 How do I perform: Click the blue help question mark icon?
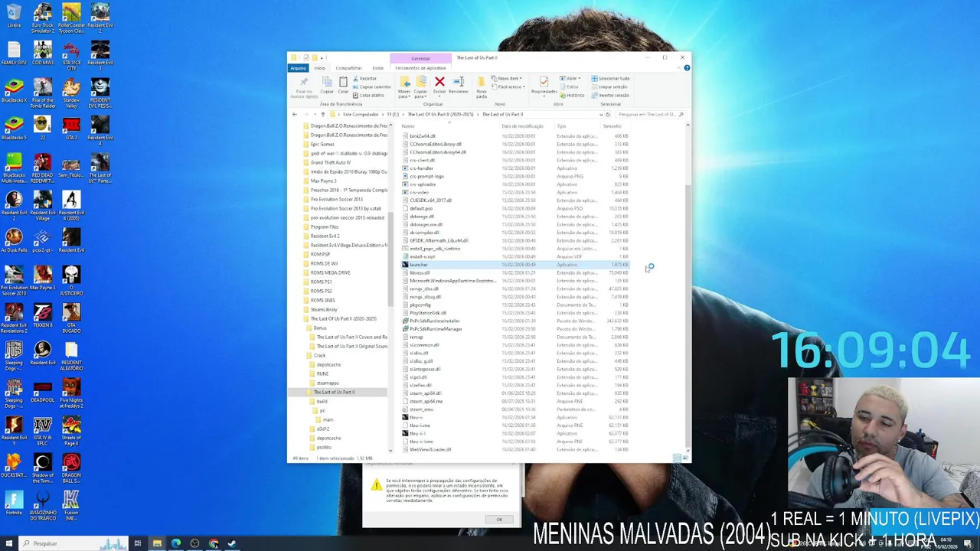coord(687,68)
